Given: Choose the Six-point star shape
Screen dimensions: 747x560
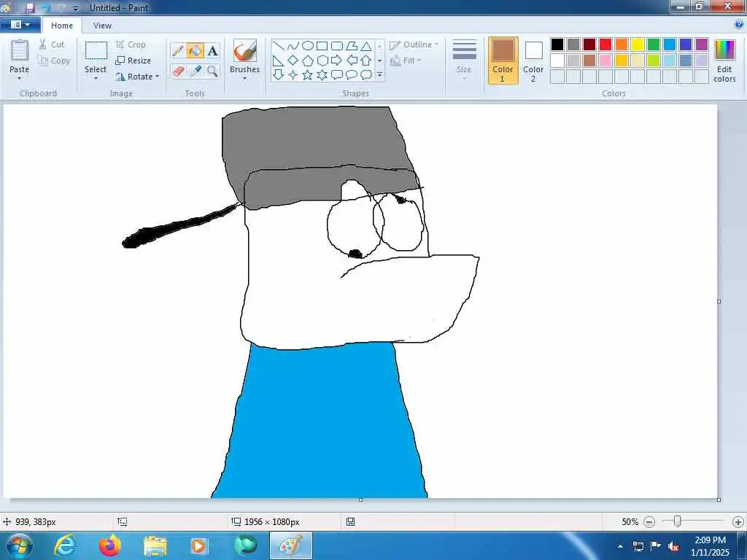Looking at the screenshot, I should (322, 75).
